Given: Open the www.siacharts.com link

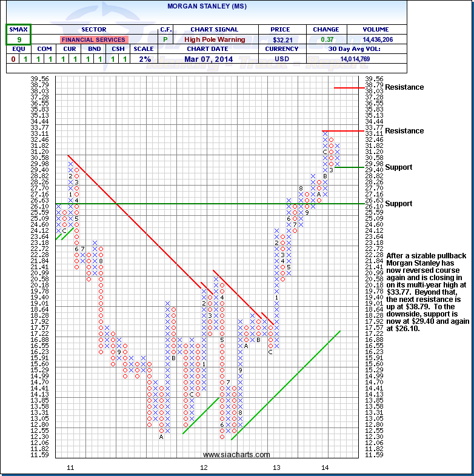Looking at the screenshot, I should pyautogui.click(x=236, y=454).
